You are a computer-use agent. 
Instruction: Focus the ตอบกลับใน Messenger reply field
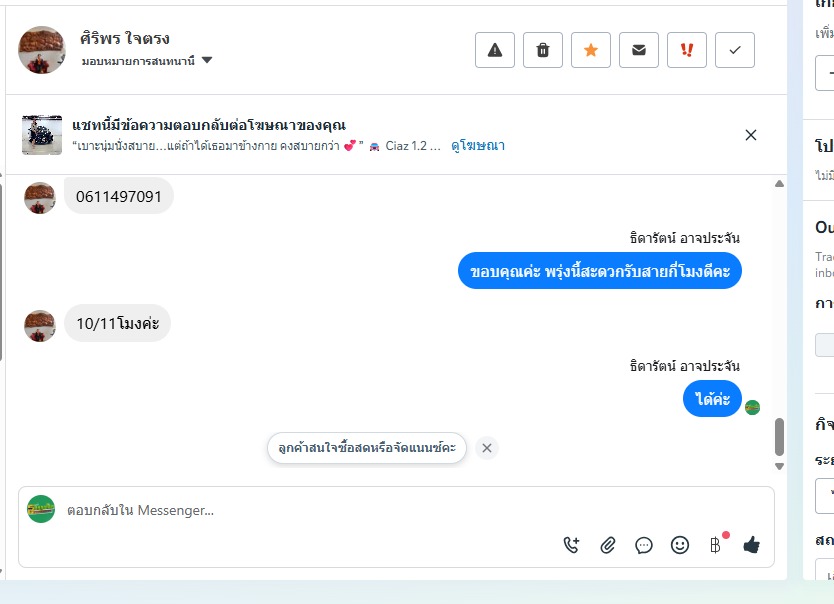pyautogui.click(x=300, y=511)
